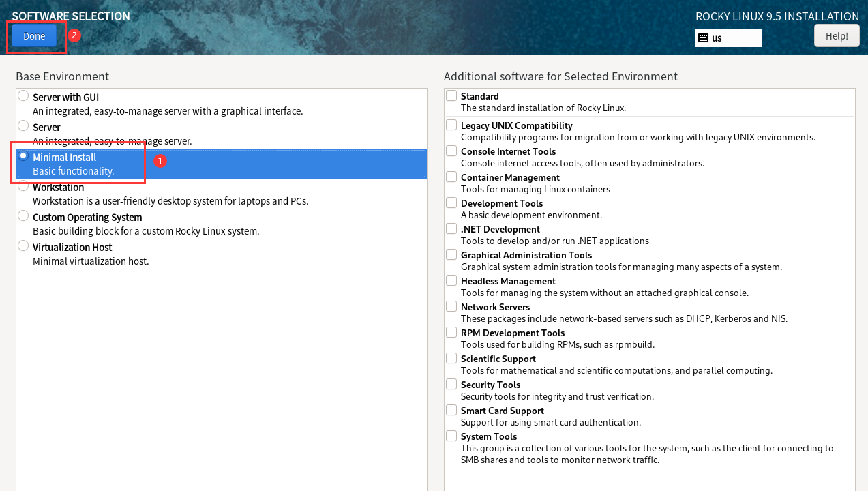Tick the Scientific Support checkbox
Image resolution: width=868 pixels, height=491 pixels.
point(451,358)
